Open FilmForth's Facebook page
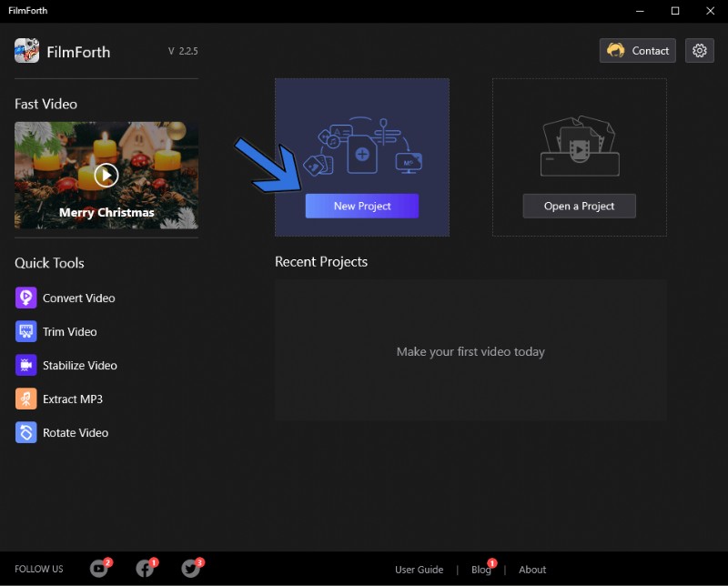Viewport: 728px width, 586px height. 145,568
